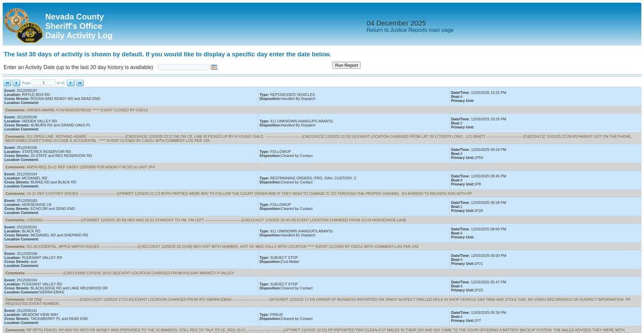Select event number 2512030164

(27, 279)
